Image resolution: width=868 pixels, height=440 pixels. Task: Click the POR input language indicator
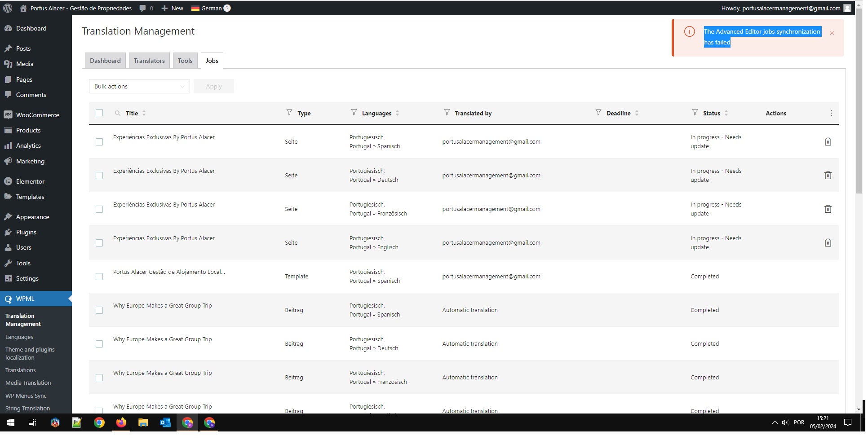[x=799, y=422]
